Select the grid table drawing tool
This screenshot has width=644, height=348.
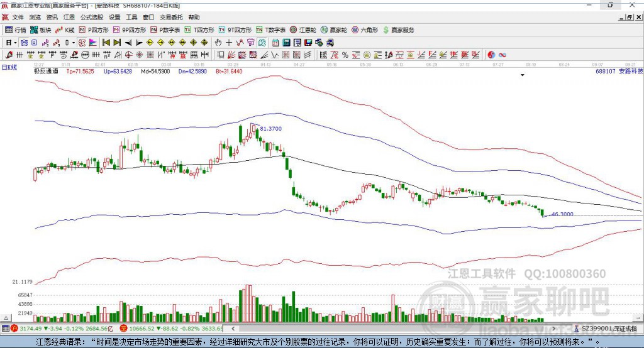(x=286, y=55)
